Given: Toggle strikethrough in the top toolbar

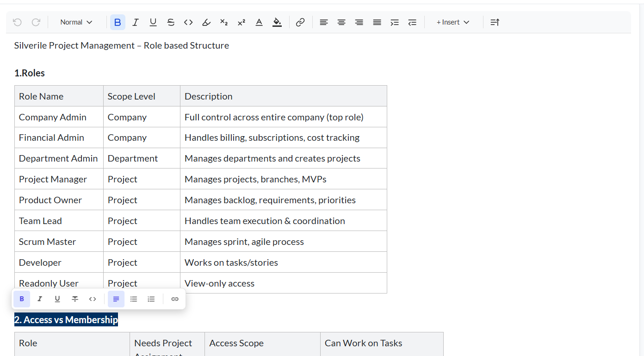Looking at the screenshot, I should [x=171, y=22].
